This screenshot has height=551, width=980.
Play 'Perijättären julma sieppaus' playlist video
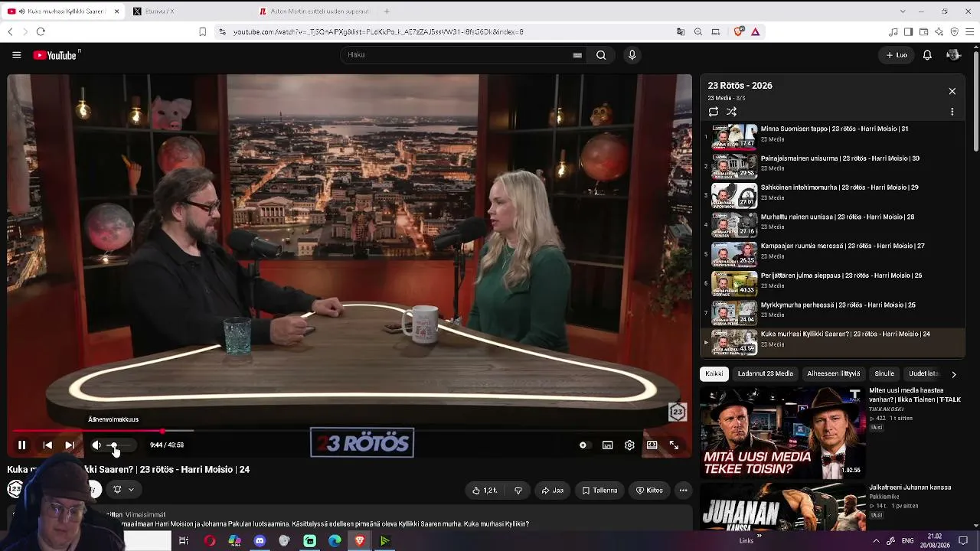click(x=835, y=283)
